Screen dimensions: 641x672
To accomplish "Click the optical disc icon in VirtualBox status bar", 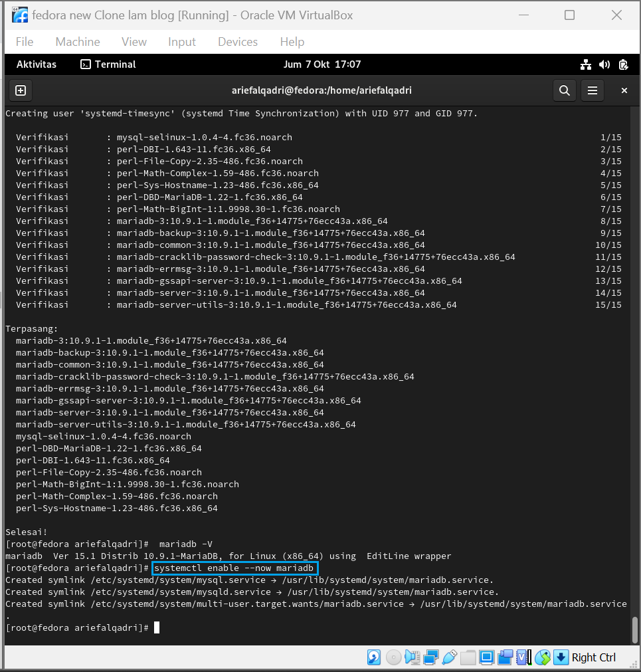I will pos(393,657).
